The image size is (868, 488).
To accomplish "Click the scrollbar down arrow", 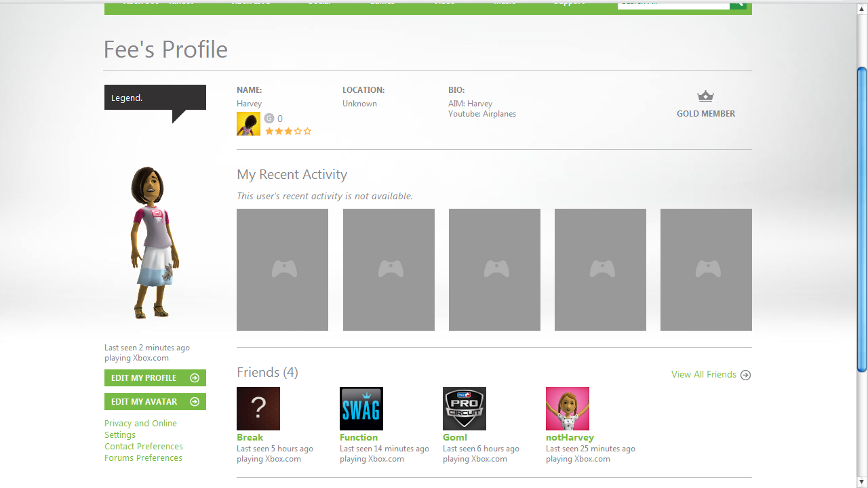I will (x=862, y=482).
